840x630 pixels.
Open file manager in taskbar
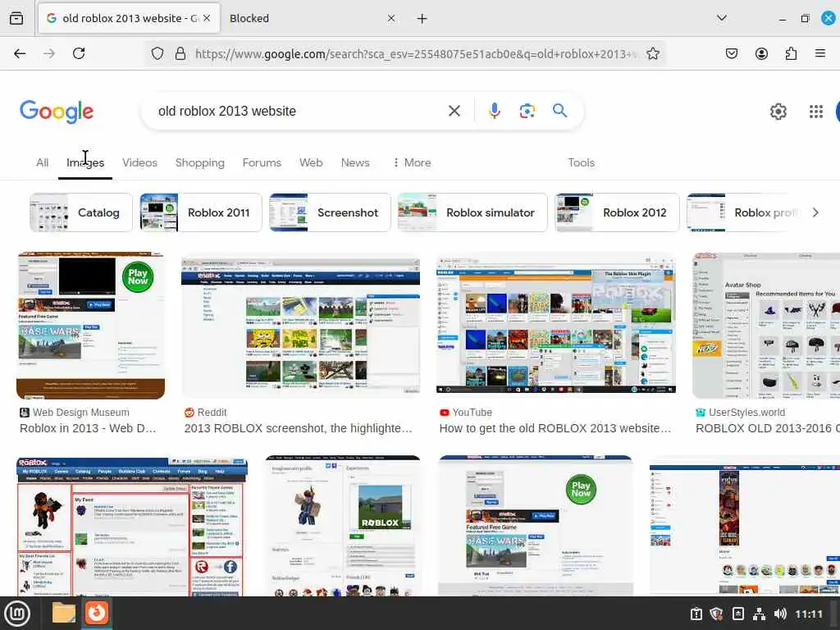click(x=64, y=613)
